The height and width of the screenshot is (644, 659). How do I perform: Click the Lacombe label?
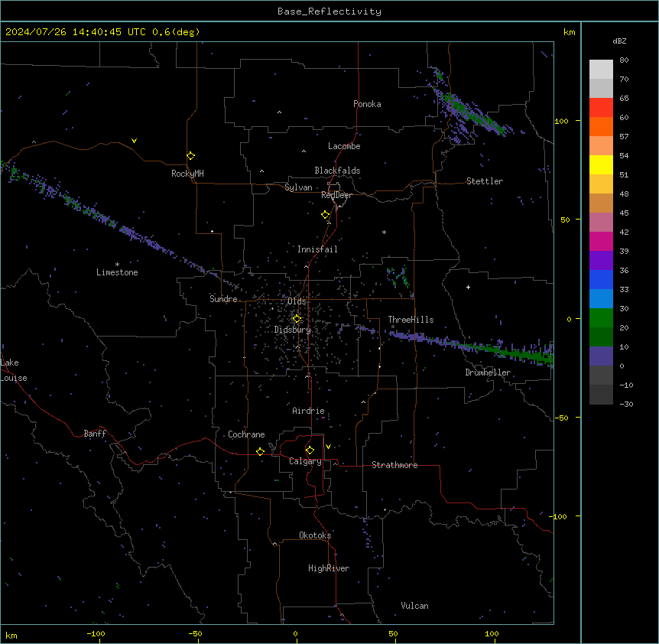click(x=344, y=146)
